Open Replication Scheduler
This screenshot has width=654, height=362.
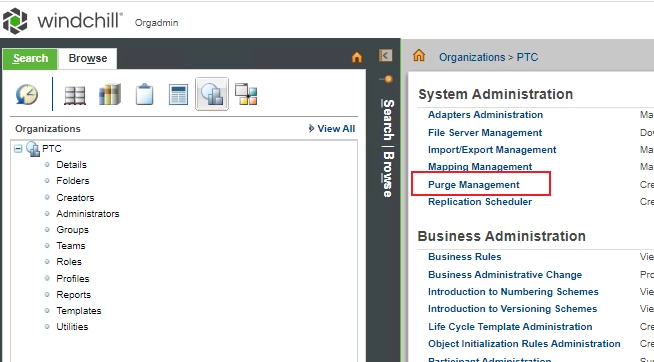[x=480, y=202]
